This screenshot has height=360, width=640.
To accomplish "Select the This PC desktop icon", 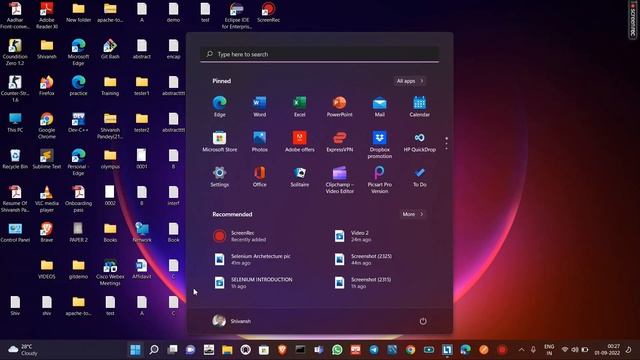I will point(15,122).
